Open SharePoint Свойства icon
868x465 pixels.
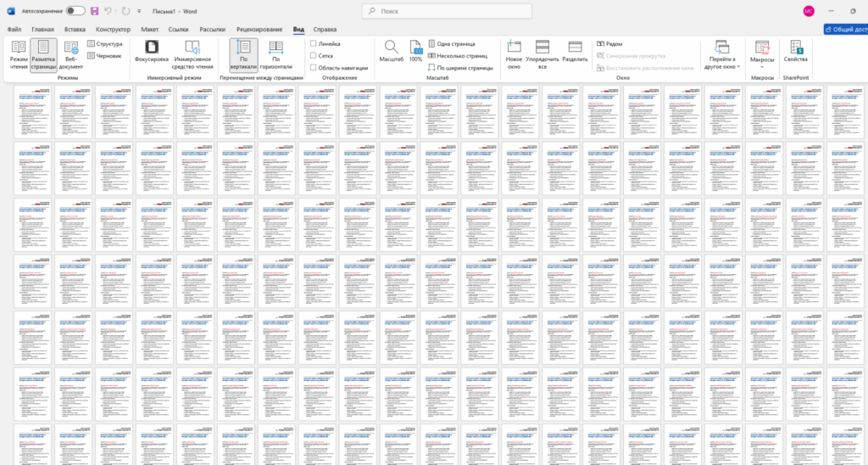(795, 51)
